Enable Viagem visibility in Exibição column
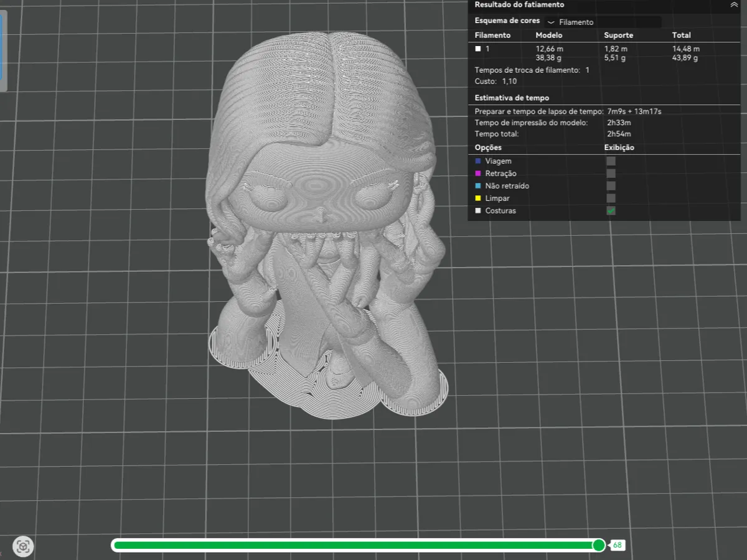Screen dimensions: 747x560 [x=611, y=161]
